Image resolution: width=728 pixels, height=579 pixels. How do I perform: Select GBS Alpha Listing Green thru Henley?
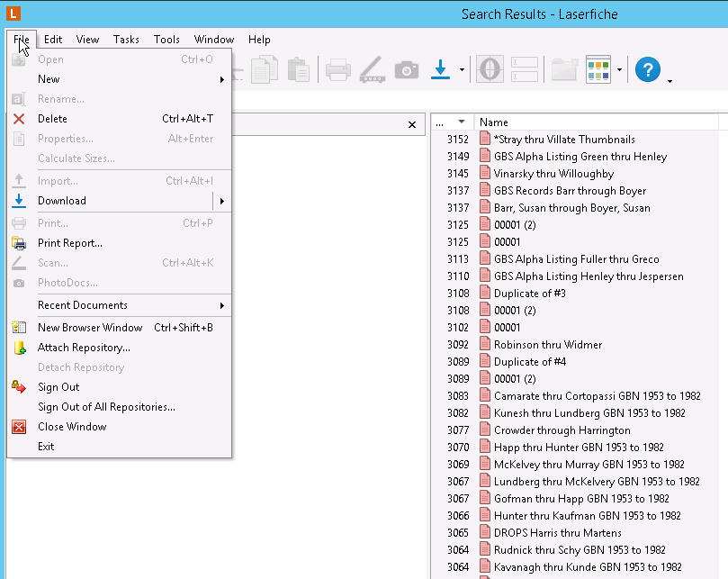(x=580, y=157)
